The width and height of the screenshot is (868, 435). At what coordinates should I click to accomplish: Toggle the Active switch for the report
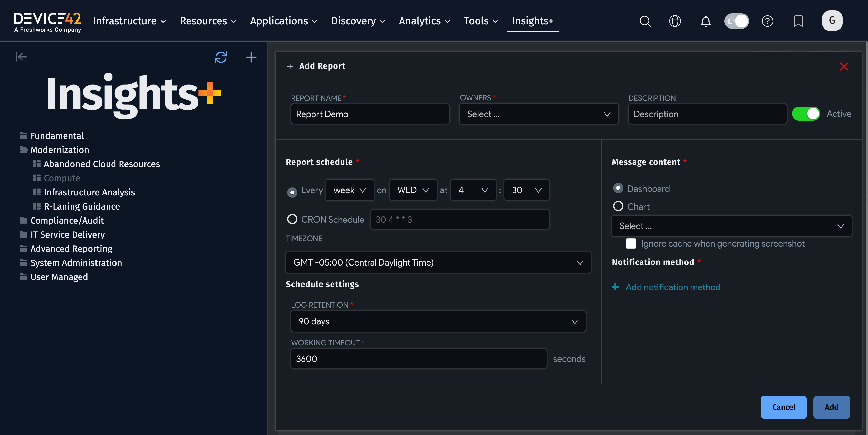(x=806, y=114)
